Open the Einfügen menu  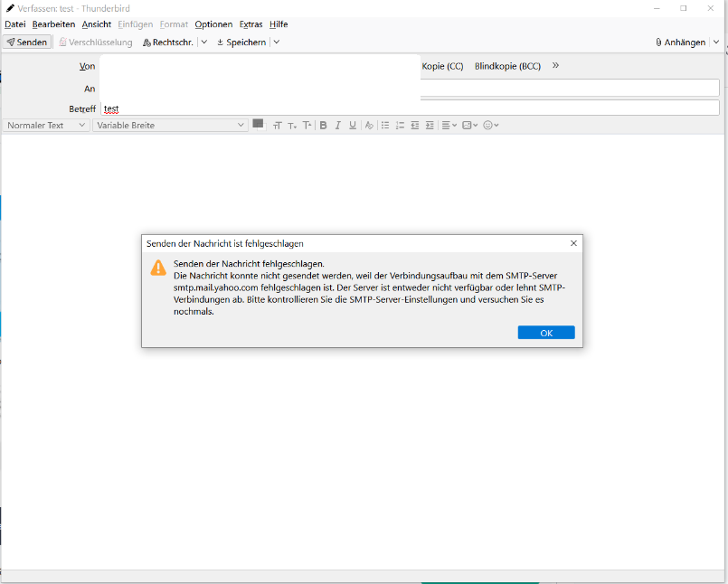[x=135, y=24]
